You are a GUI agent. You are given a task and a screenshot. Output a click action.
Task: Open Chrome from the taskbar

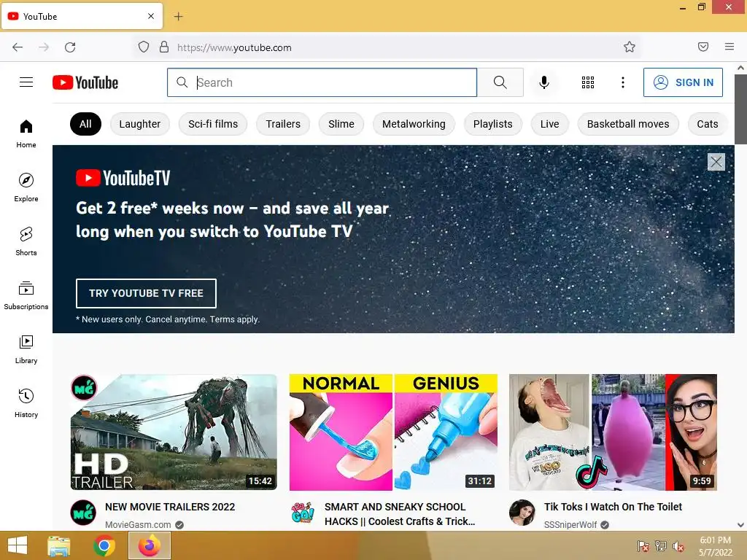[104, 545]
